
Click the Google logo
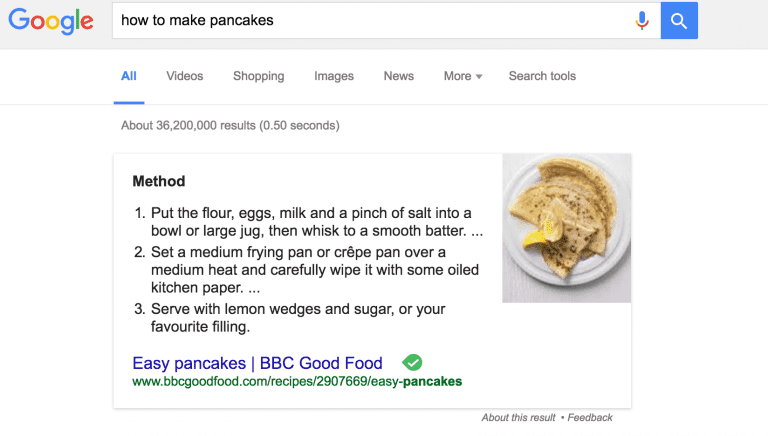tap(51, 21)
